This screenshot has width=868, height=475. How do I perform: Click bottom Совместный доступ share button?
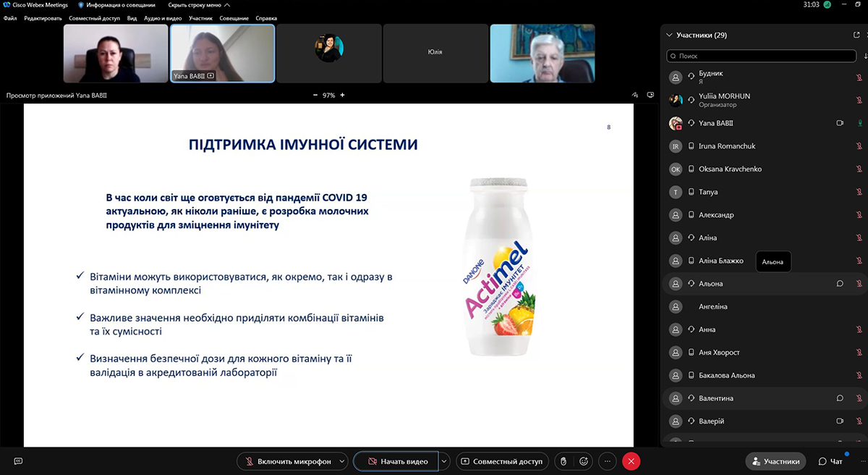503,461
